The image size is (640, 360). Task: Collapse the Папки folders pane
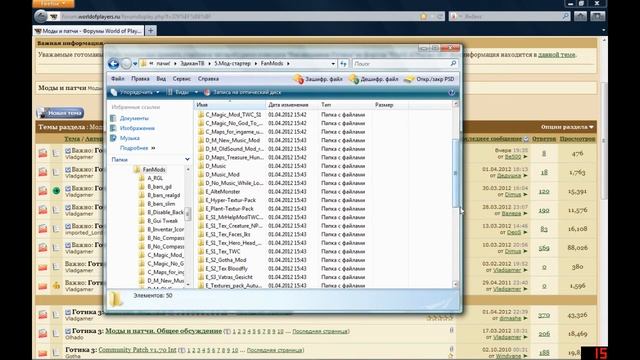pos(187,160)
